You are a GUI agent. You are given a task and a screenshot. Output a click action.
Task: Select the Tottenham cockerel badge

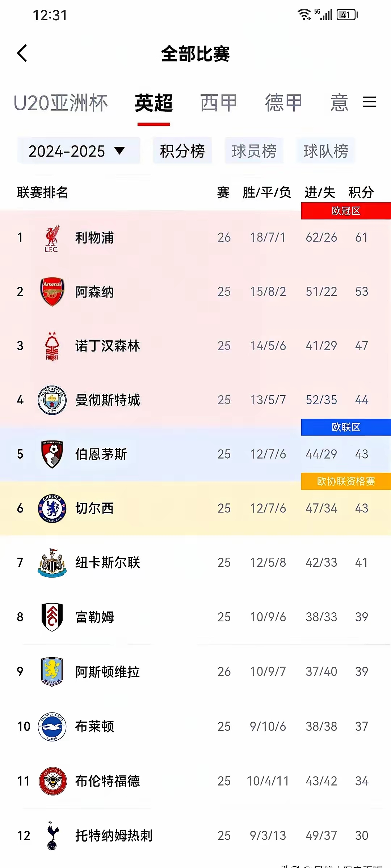coord(52,836)
